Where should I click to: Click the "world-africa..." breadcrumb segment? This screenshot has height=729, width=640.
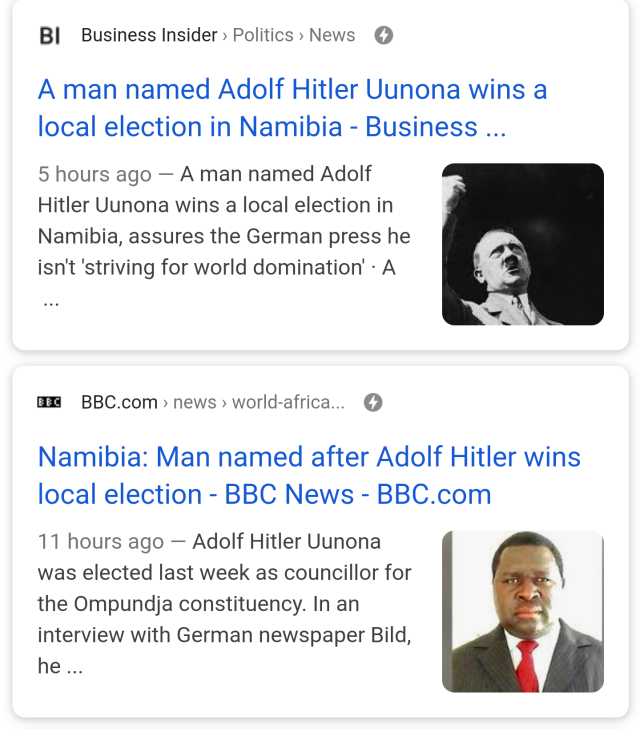(288, 402)
